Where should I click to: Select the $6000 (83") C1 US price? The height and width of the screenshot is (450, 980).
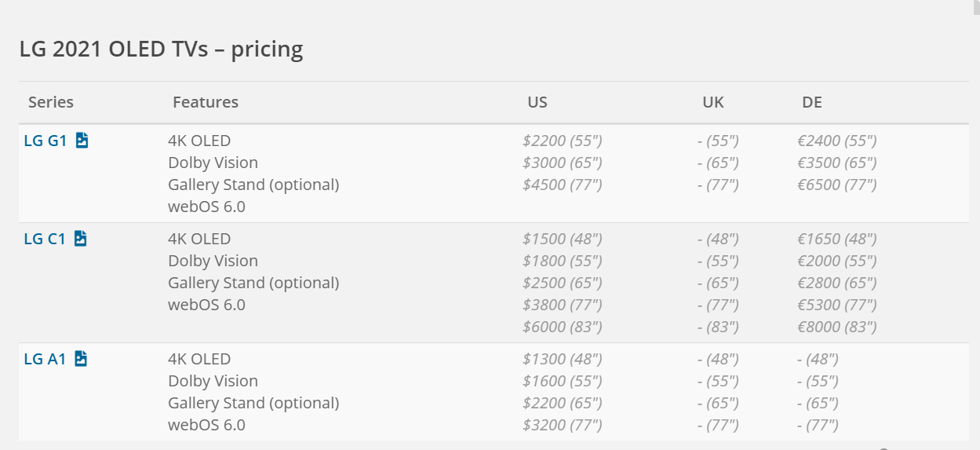tap(562, 327)
